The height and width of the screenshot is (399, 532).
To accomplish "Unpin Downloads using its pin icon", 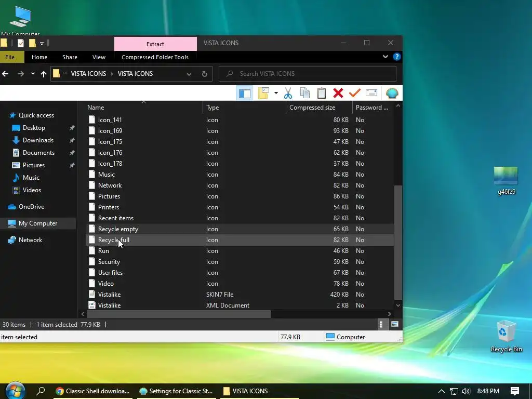I will 72,140.
